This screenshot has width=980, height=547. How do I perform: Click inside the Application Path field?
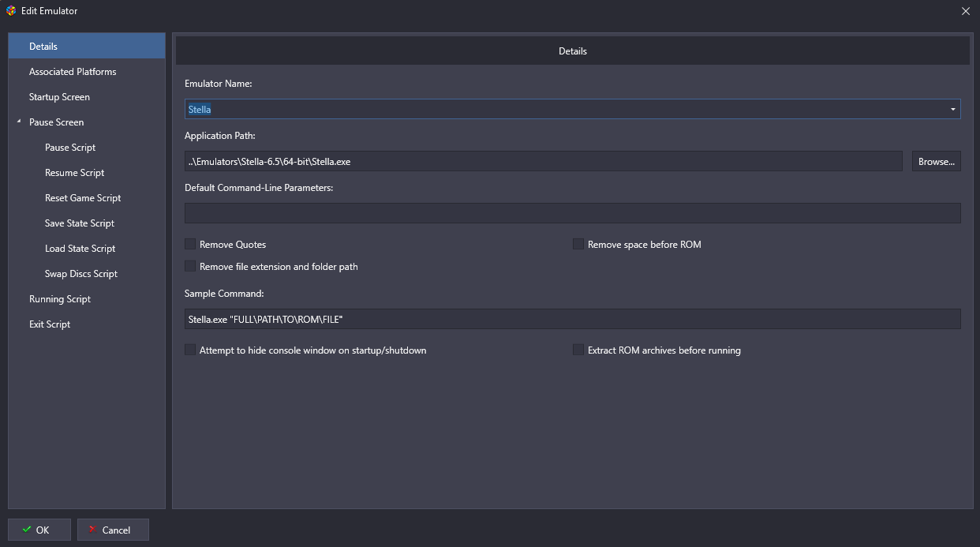coord(543,161)
